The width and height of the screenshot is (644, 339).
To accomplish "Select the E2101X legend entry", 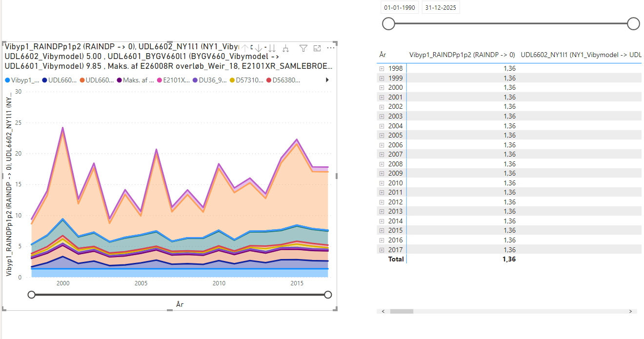I will [174, 80].
